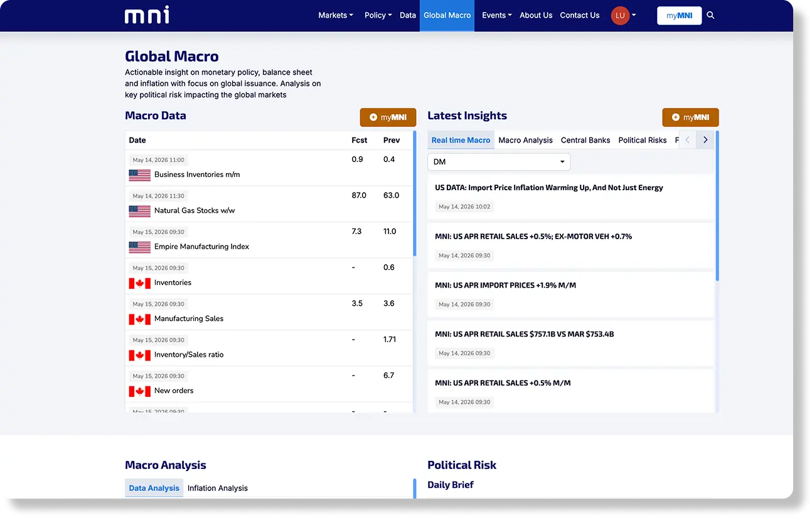812x518 pixels.
Task: Open RETAIL SALES $757.1B VS MAR article
Action: [x=524, y=334]
